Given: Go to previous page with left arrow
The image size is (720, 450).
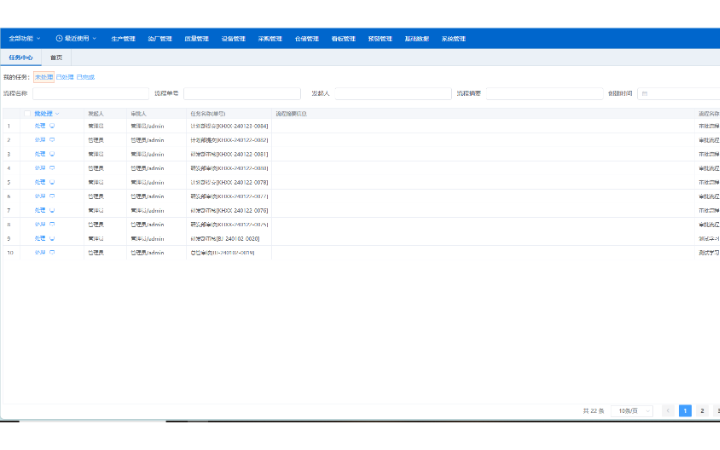Looking at the screenshot, I should coord(667,411).
